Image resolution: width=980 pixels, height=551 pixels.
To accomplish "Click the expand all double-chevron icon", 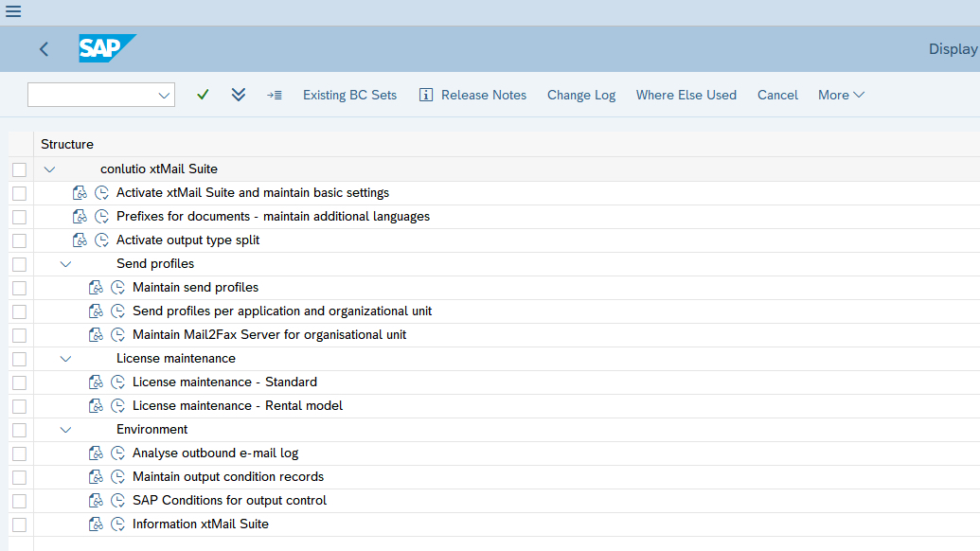I will tap(238, 95).
